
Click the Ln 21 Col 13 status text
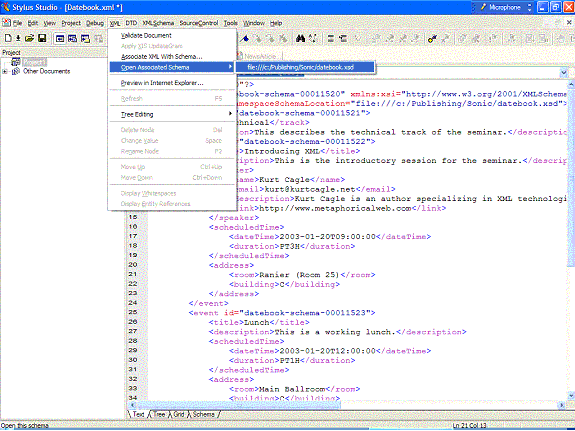[x=469, y=426]
